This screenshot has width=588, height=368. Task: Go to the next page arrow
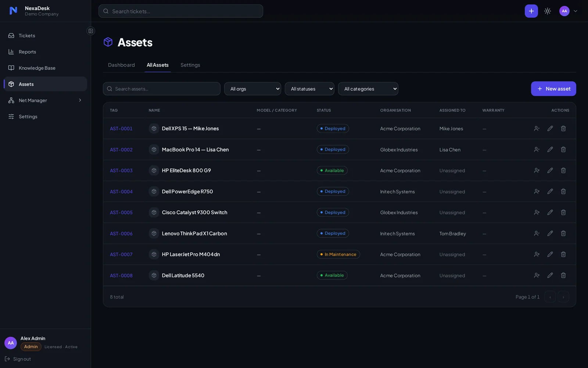tap(563, 297)
